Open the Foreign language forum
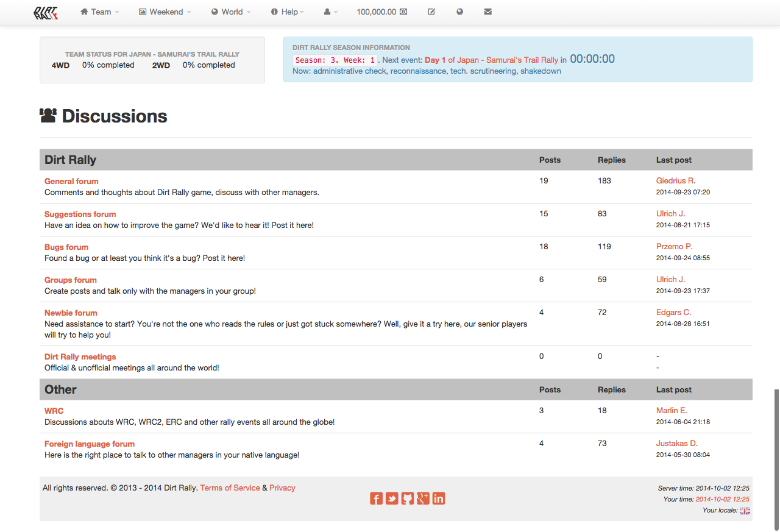The image size is (780, 532). point(90,444)
